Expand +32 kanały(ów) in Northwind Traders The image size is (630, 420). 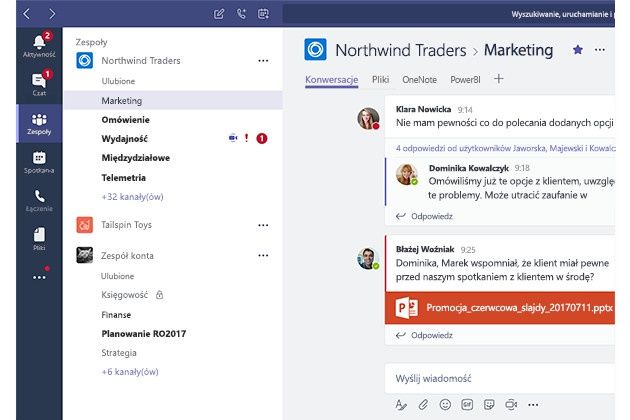click(132, 197)
